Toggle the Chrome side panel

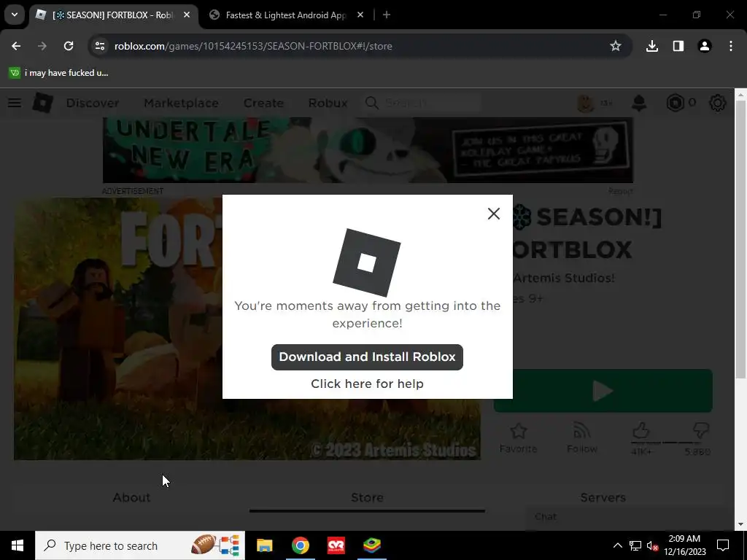pos(678,46)
